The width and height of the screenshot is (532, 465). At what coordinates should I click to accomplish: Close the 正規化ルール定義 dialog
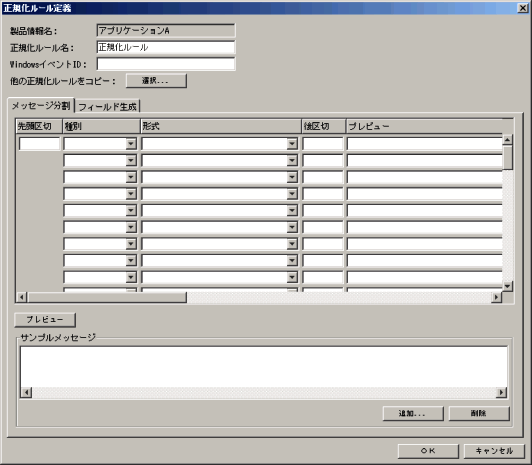523,8
